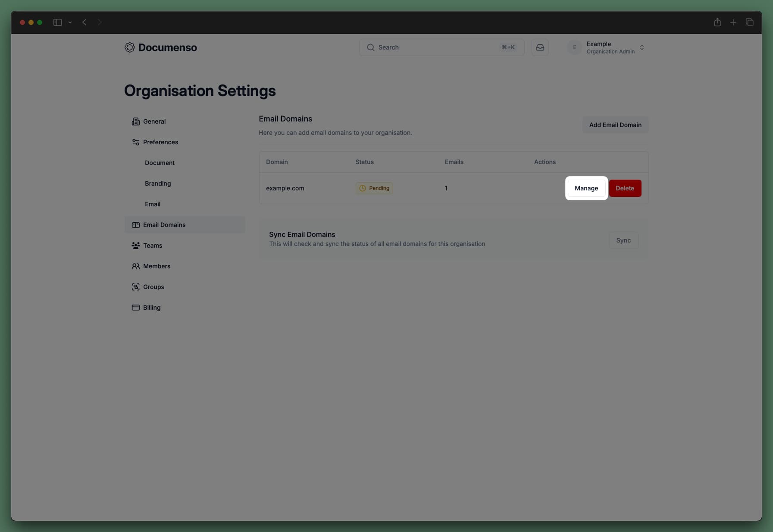This screenshot has width=773, height=532.
Task: Click the Documenso logo icon
Action: pyautogui.click(x=129, y=47)
